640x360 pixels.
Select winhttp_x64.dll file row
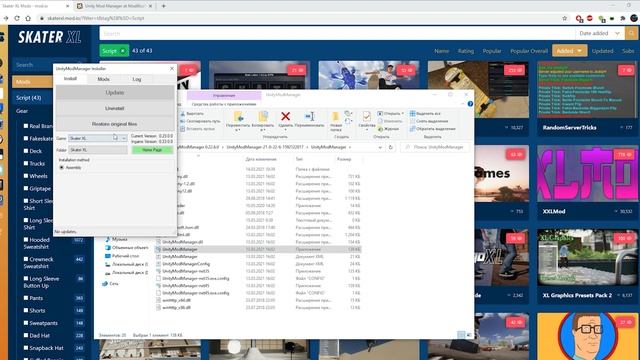coord(258,300)
